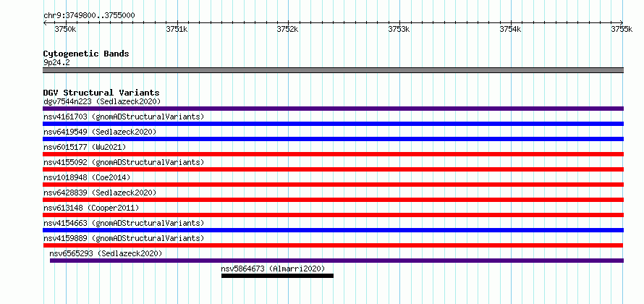The width and height of the screenshot is (644, 304).
Task: Click the 3754k ruler tick label
Action: click(510, 29)
